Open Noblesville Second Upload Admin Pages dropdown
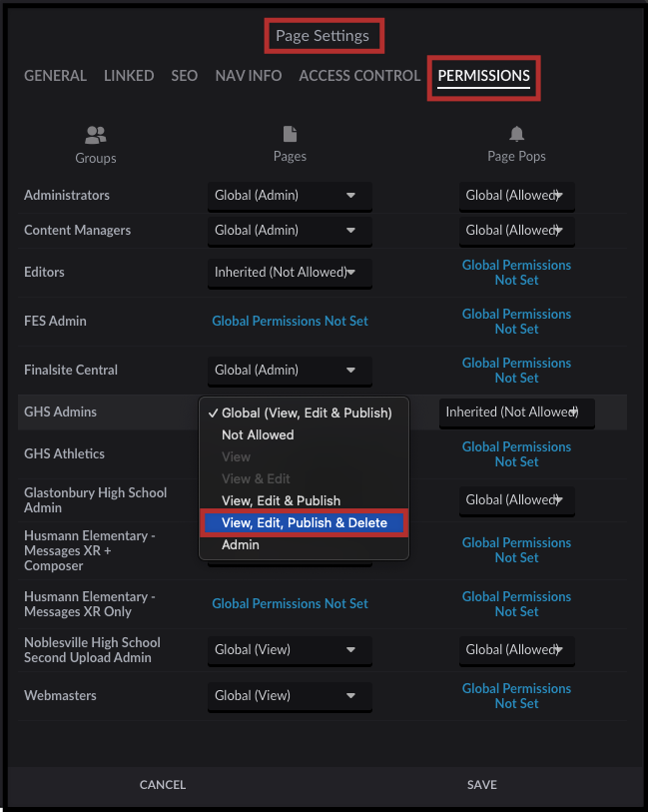 point(290,650)
